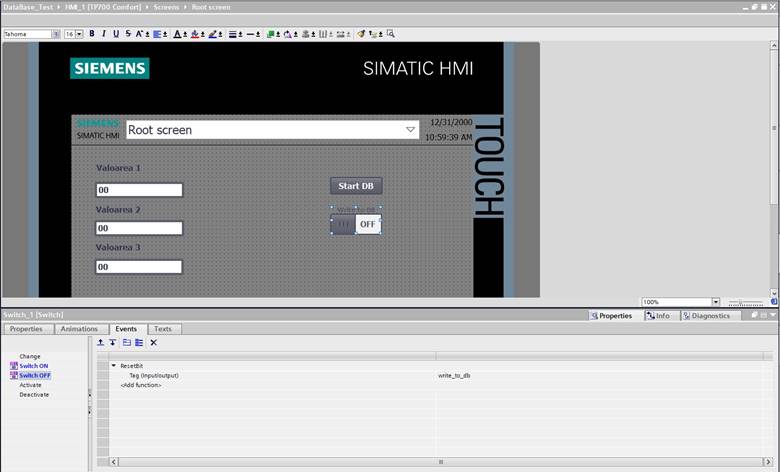Toggle the ON/OFF switch on HMI screen
This screenshot has height=472, width=780.
356,224
